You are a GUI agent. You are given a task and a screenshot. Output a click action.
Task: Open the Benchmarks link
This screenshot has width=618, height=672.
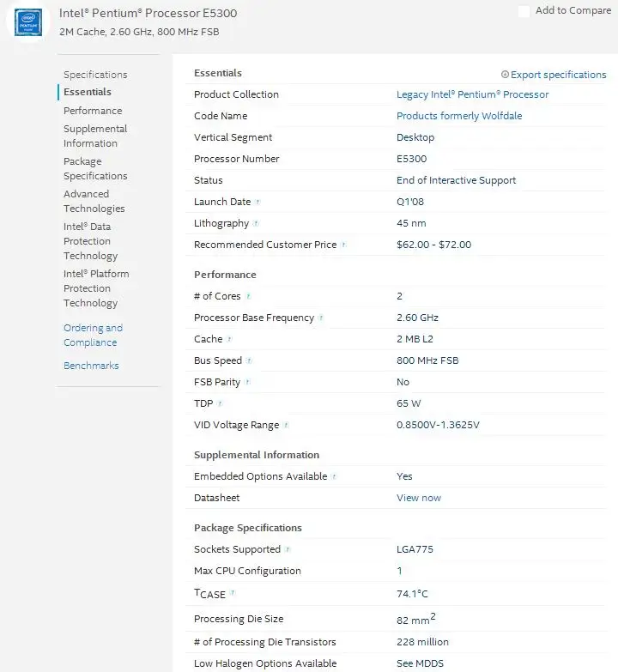coord(91,366)
